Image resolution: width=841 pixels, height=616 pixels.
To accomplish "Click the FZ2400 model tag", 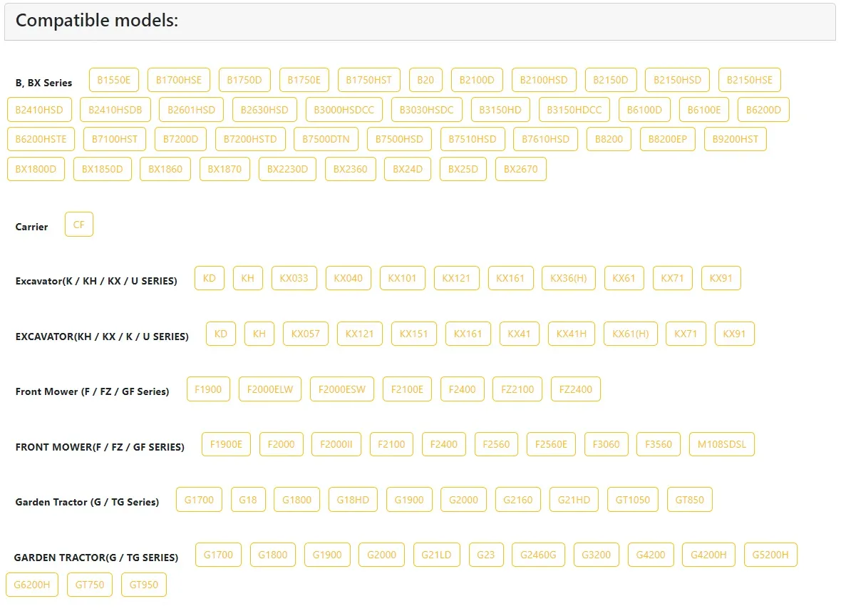I will (575, 389).
